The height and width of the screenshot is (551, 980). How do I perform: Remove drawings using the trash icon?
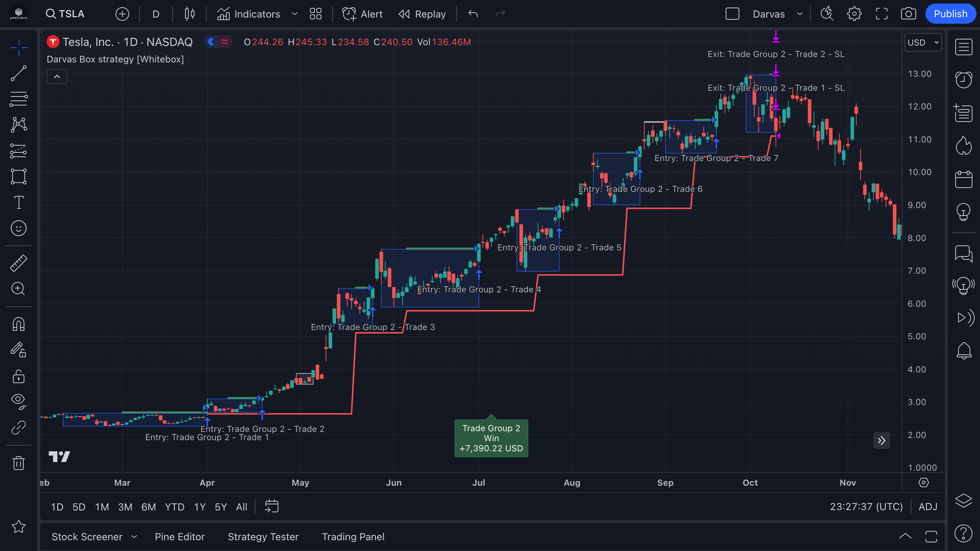coord(18,463)
